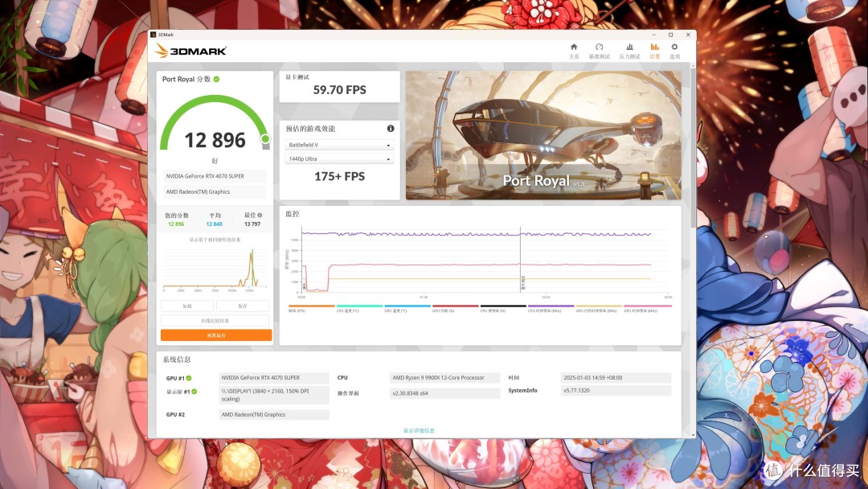Click the 系统信息 section heading
The width and height of the screenshot is (868, 489).
177,360
